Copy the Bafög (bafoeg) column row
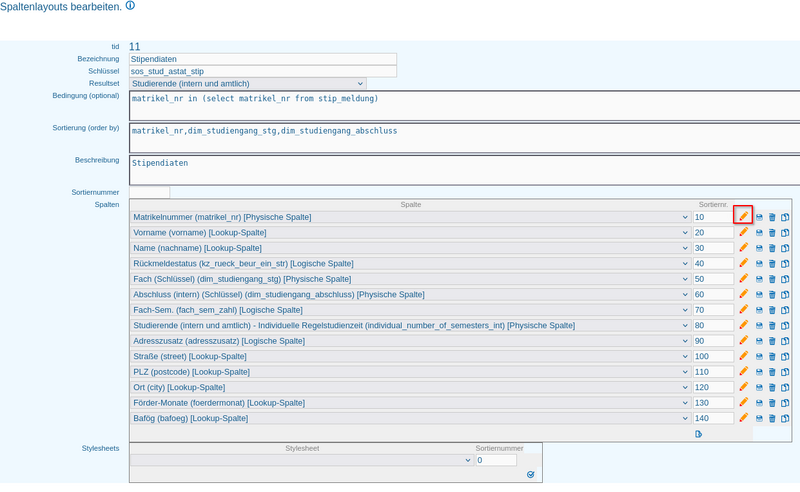Image resolution: width=800 pixels, height=492 pixels. tap(785, 418)
